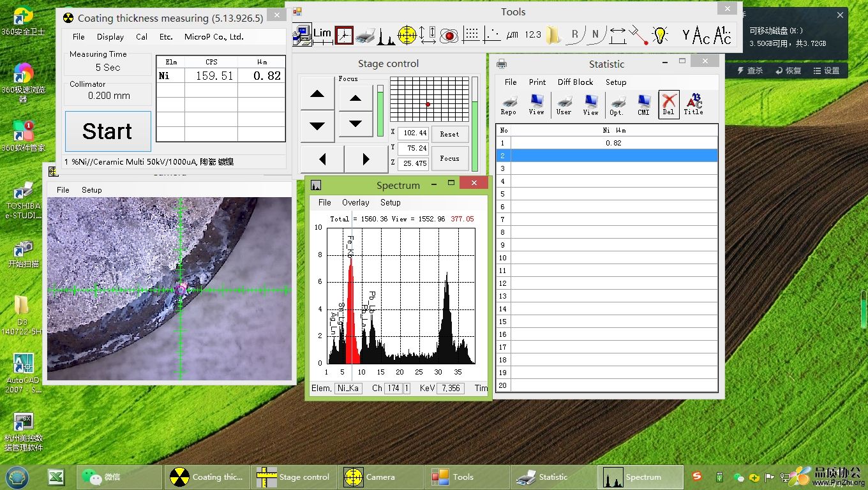Open the Lim limits tool

pos(323,34)
